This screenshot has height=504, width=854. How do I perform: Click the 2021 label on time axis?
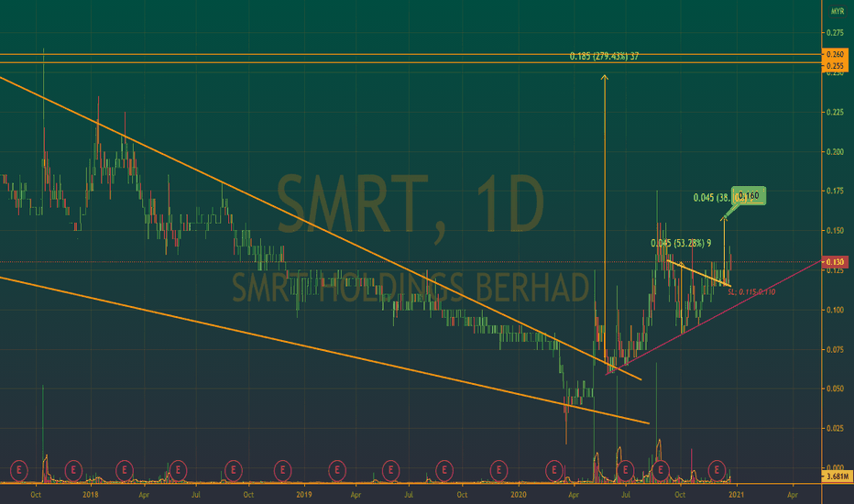736,495
